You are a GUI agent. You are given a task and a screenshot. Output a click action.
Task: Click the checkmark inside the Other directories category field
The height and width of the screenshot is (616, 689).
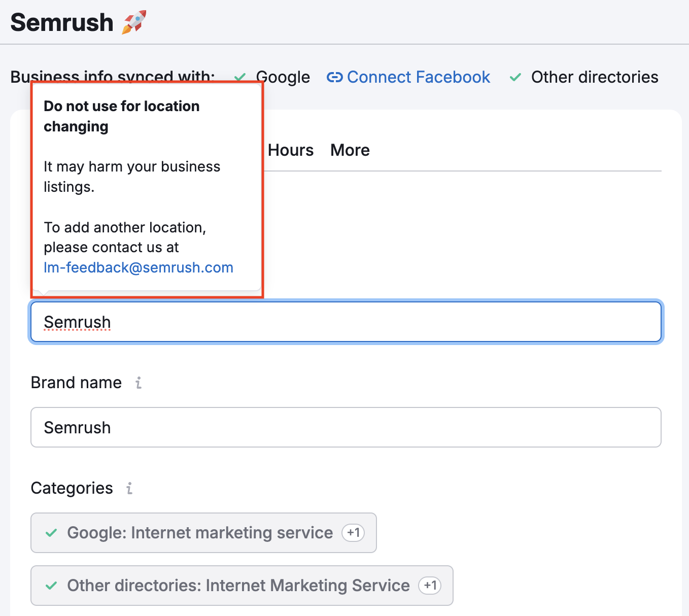[51, 586]
